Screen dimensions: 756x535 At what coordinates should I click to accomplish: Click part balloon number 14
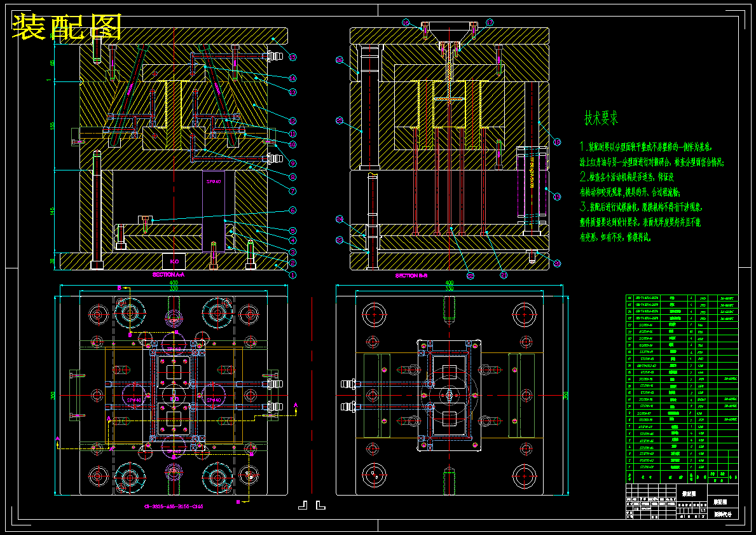pyautogui.click(x=292, y=78)
